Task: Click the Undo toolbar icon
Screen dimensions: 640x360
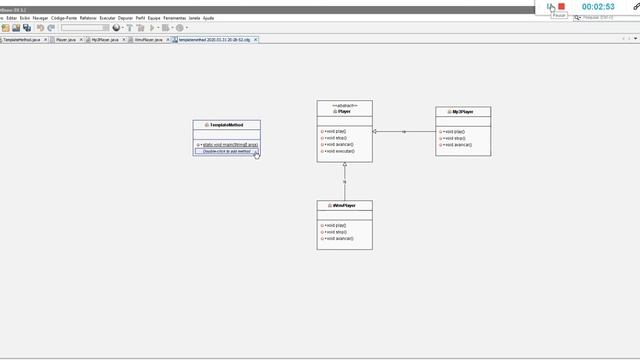Action: click(40, 28)
